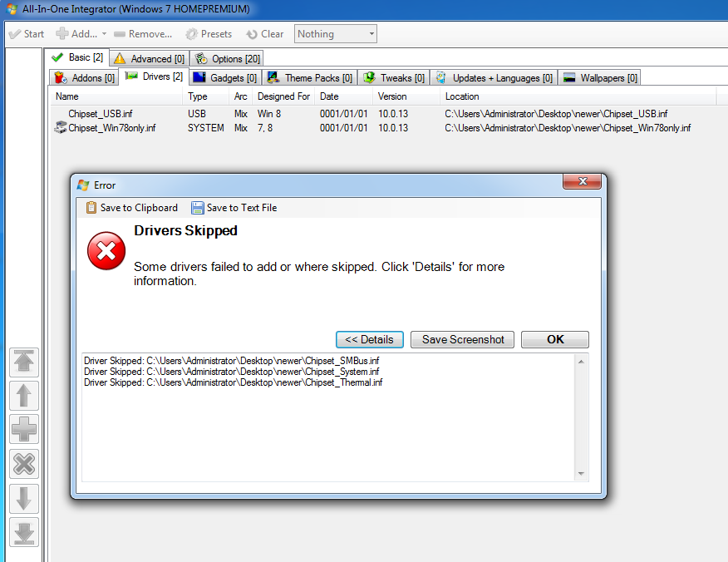Click the Save Screenshot button

463,339
